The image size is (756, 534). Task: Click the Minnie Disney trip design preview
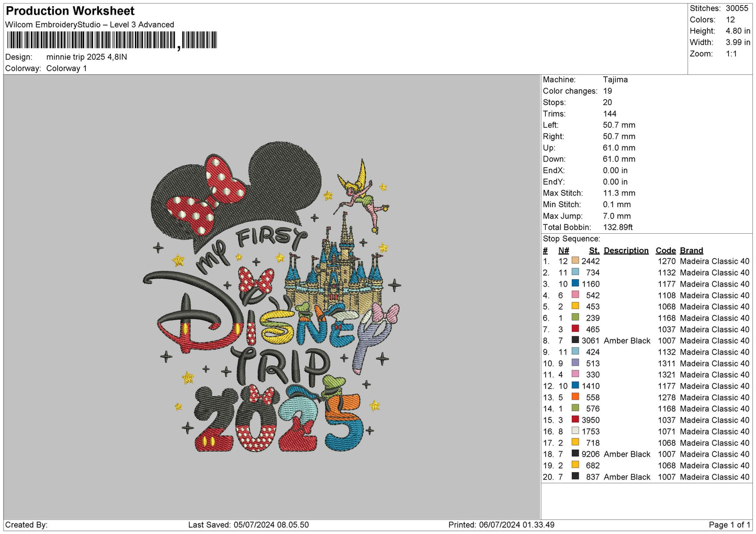tap(272, 297)
